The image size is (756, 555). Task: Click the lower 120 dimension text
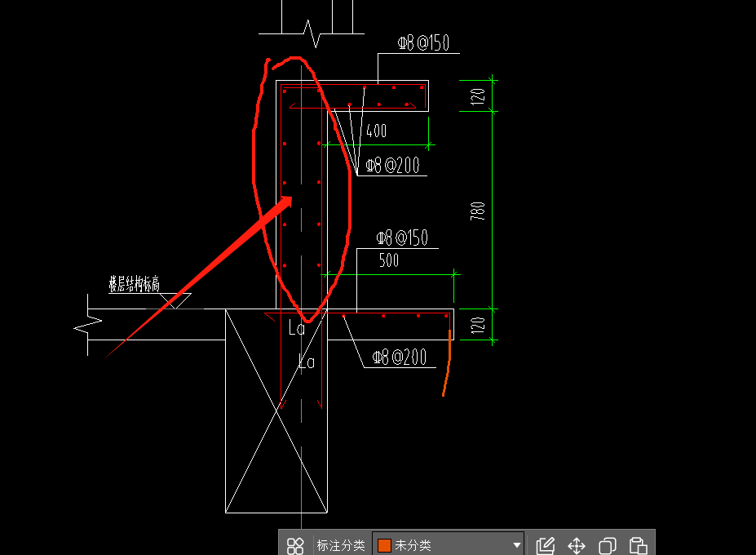(x=477, y=326)
